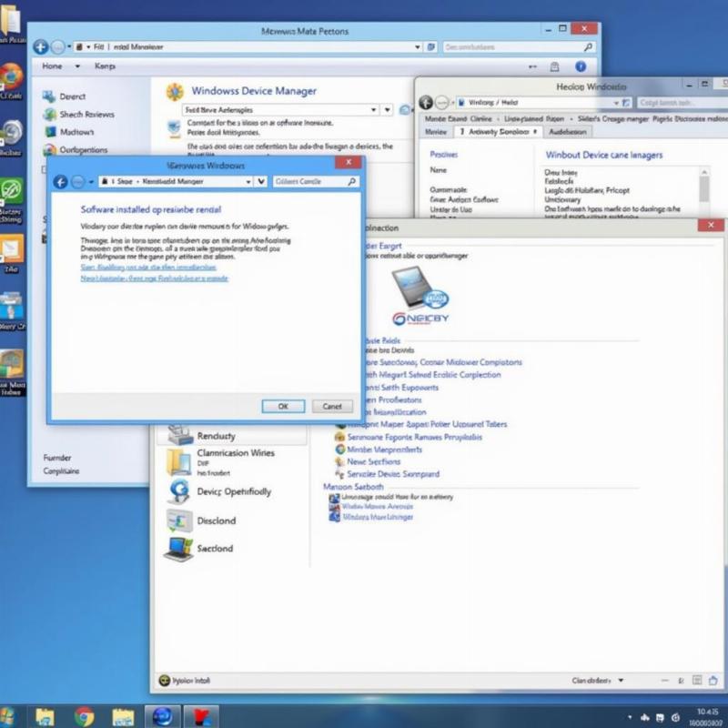728x728 pixels.
Task: Click the folder icon beside Clannicasion Wiries
Action: [178, 461]
